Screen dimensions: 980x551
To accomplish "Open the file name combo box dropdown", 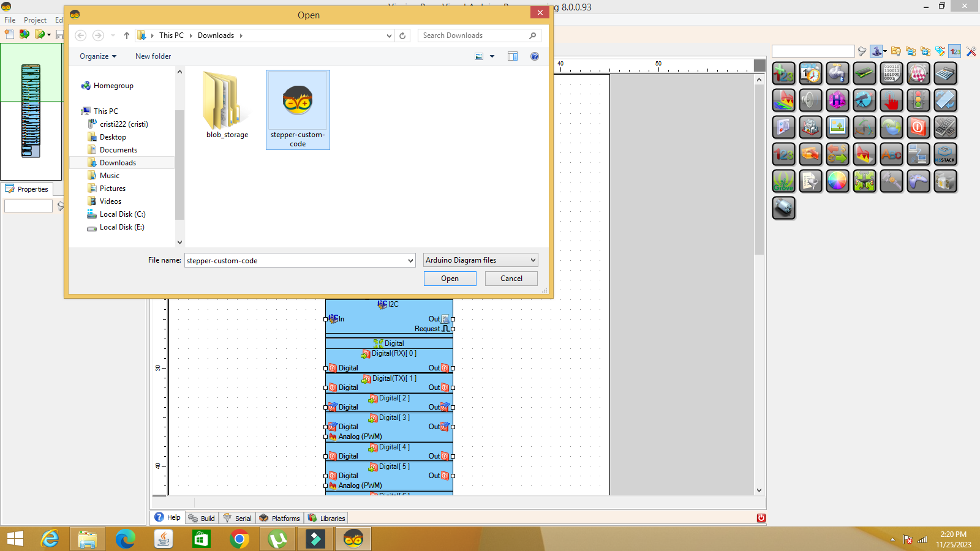I will point(411,260).
